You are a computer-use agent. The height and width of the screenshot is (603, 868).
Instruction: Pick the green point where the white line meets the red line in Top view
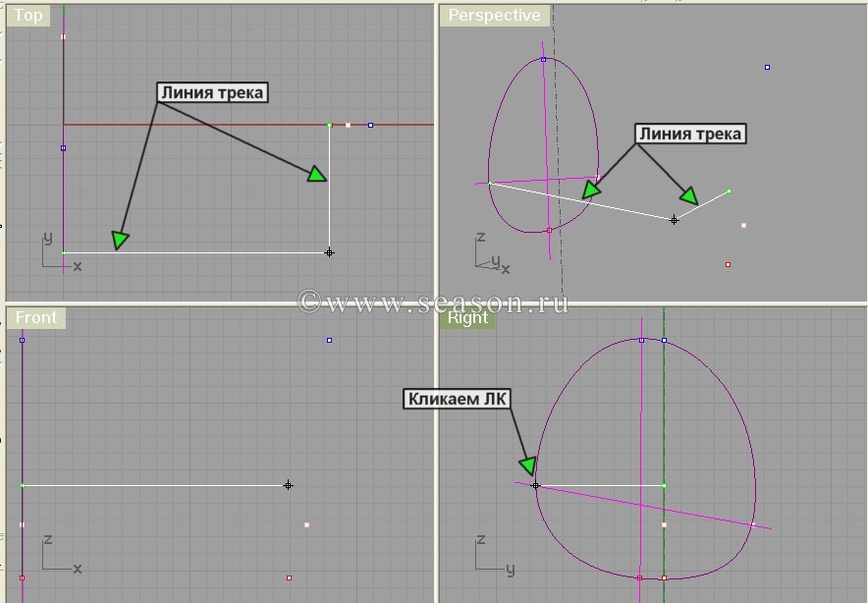point(329,125)
